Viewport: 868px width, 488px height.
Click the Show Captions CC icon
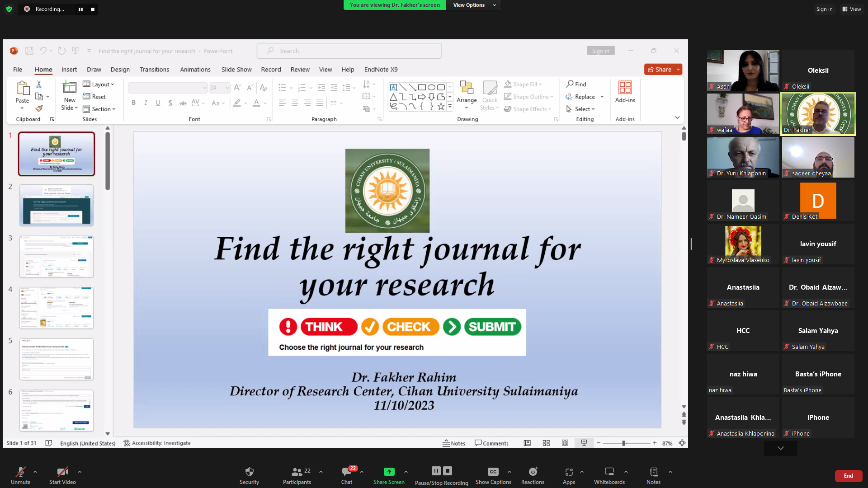pyautogui.click(x=493, y=471)
